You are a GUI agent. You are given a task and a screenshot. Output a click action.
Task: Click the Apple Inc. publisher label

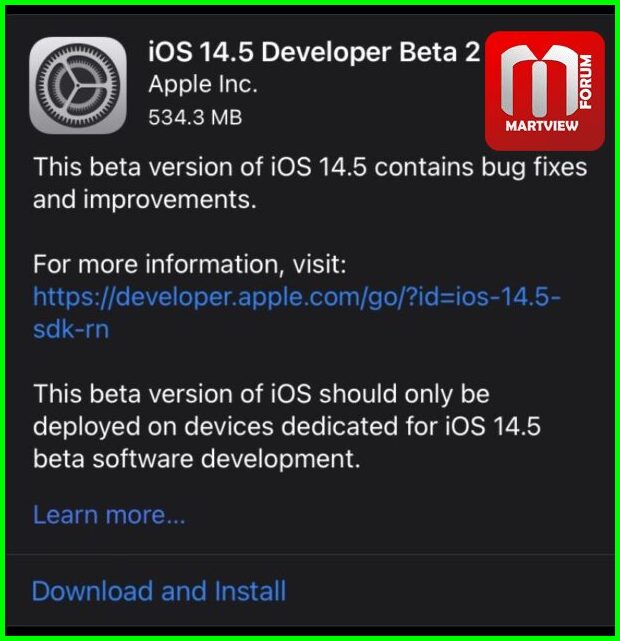203,85
